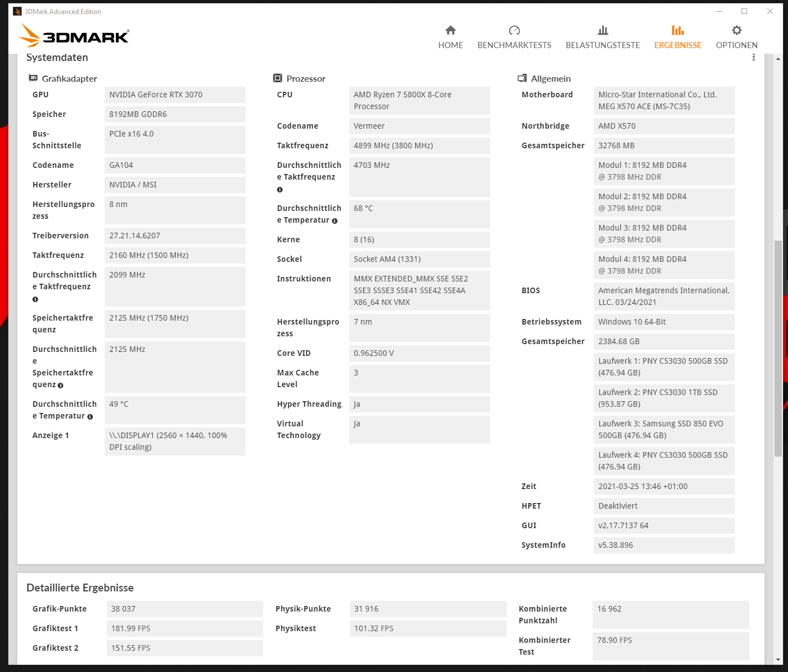Open OPTIONEN settings gear
The width and height of the screenshot is (788, 672).
point(737,37)
